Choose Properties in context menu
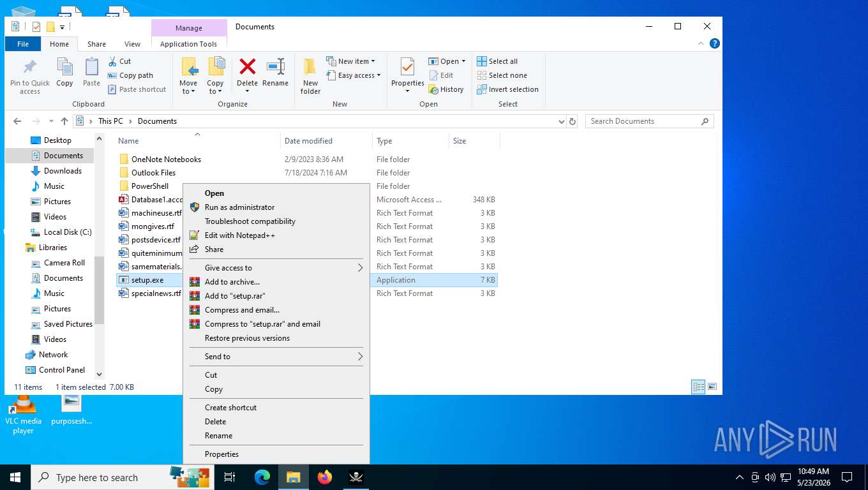The width and height of the screenshot is (868, 490). coord(276,454)
